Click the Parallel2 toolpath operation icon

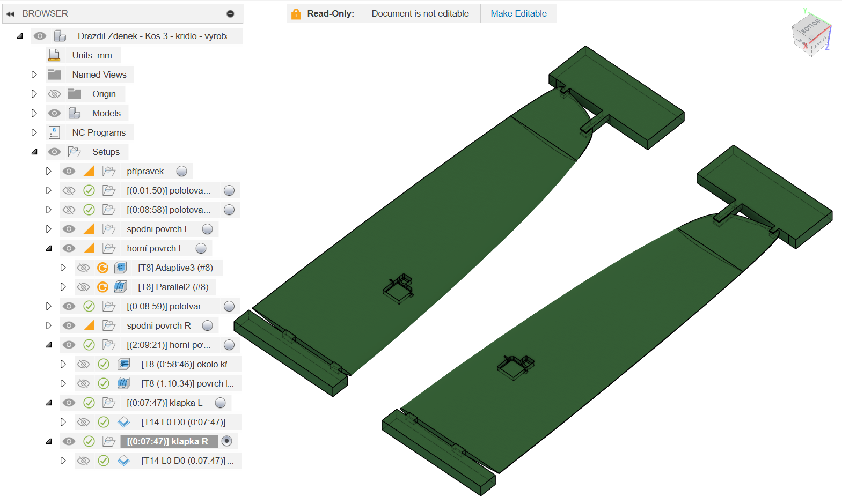point(121,287)
